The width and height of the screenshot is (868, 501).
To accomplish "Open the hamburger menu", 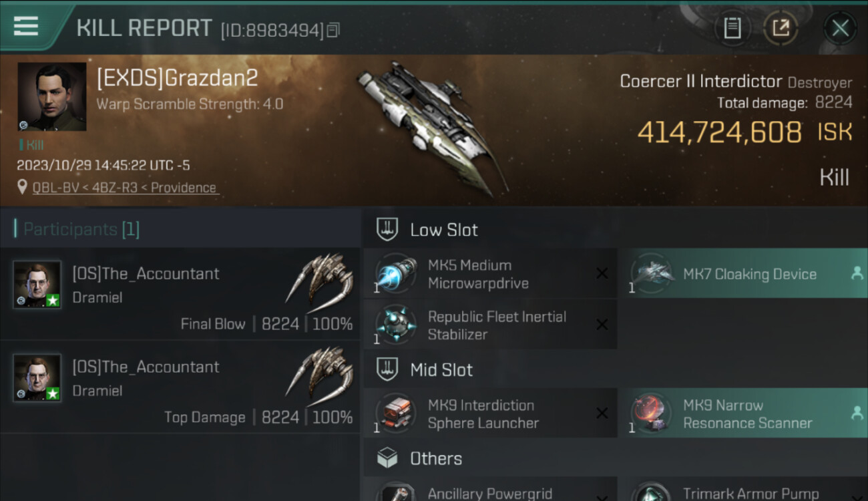I will [x=25, y=26].
